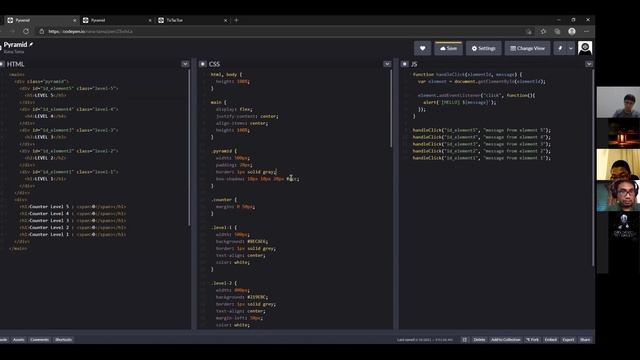Click the 'function handleClick' line in JS
The height and width of the screenshot is (360, 640).
(467, 74)
